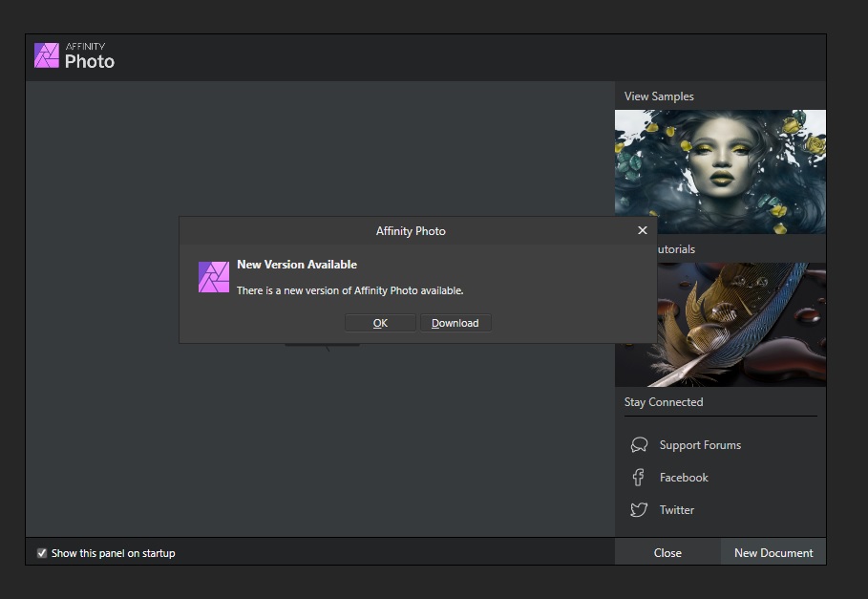Click the Stay Connected heading
Screen dimensions: 868x599
(664, 402)
